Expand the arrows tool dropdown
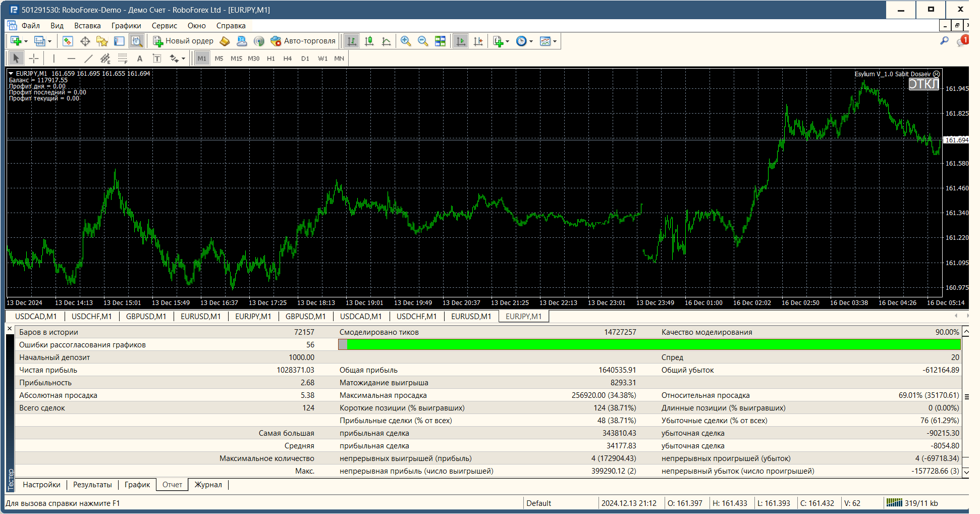Viewport: 980px width, 514px height. pos(183,59)
